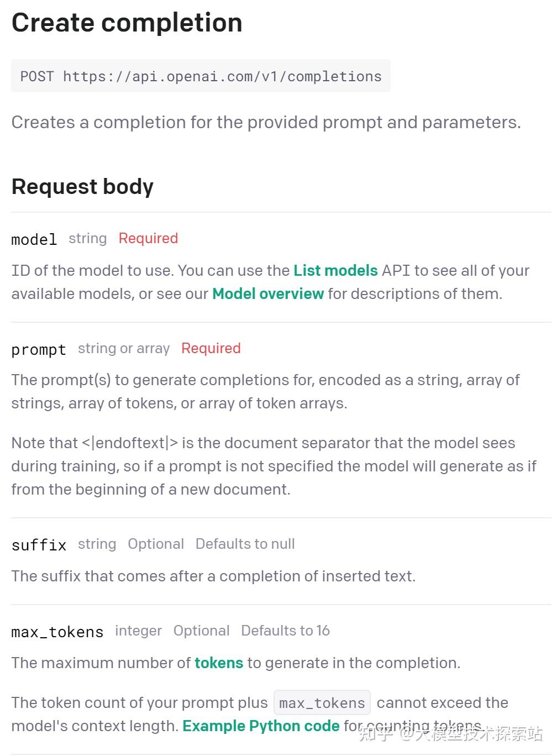Open the List models link

[335, 270]
